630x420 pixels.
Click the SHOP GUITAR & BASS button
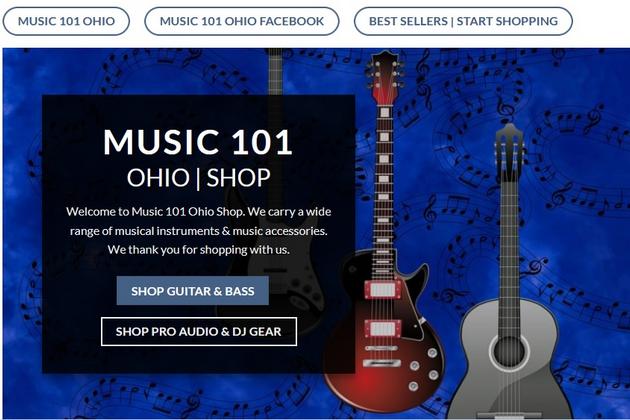pyautogui.click(x=193, y=291)
